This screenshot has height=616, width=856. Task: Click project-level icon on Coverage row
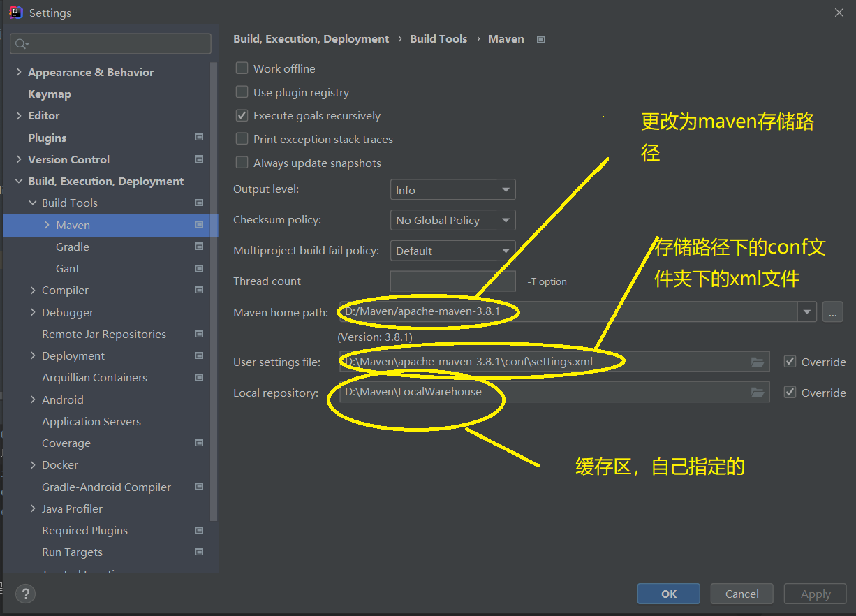200,443
